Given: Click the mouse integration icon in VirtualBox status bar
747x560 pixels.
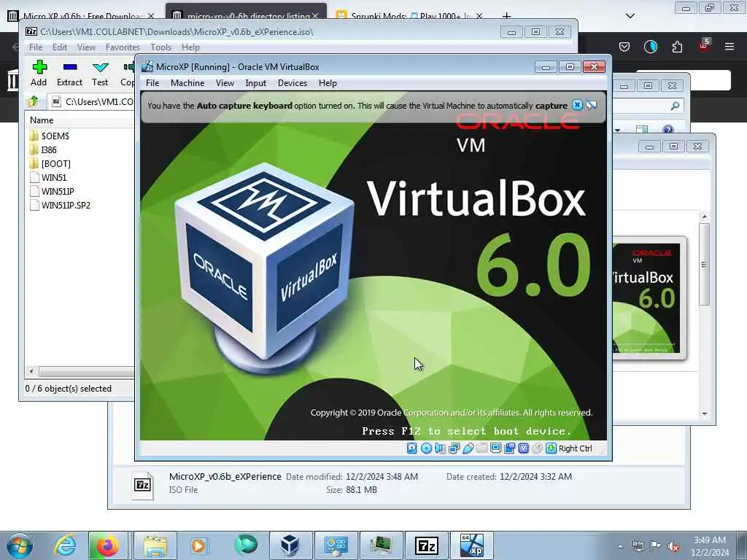Looking at the screenshot, I should [x=538, y=448].
